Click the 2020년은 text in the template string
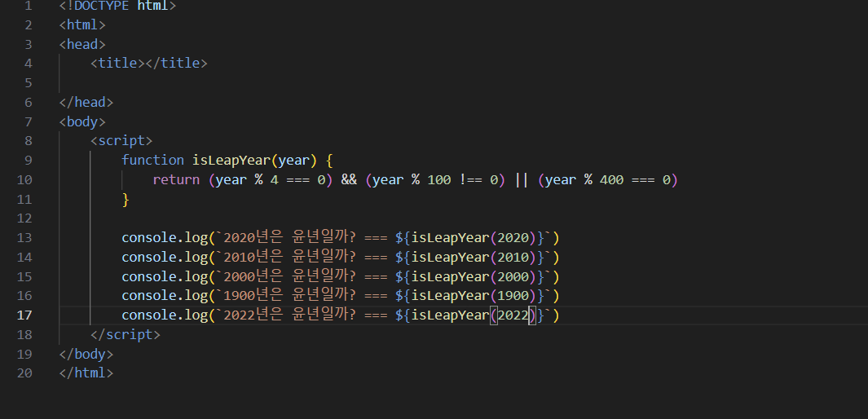The width and height of the screenshot is (868, 419). pos(253,238)
